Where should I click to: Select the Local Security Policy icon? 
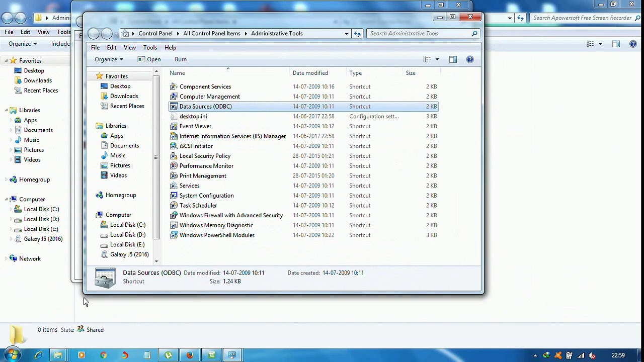point(174,156)
